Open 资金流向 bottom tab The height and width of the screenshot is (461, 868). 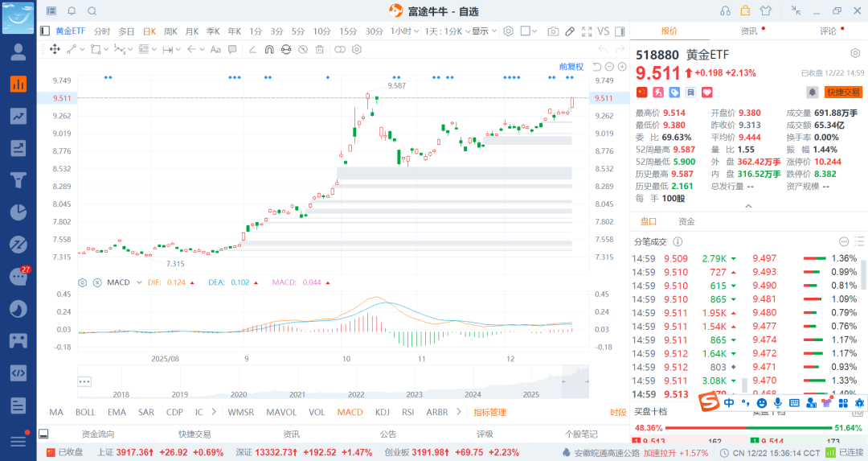(98, 434)
